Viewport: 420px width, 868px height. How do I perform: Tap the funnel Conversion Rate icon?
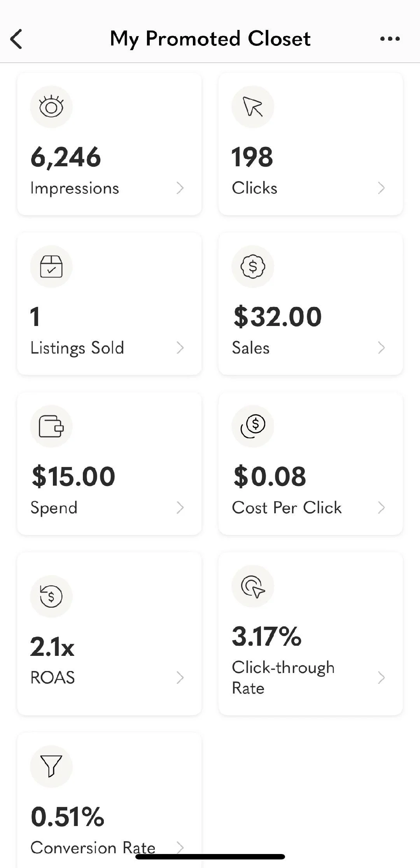tap(51, 766)
